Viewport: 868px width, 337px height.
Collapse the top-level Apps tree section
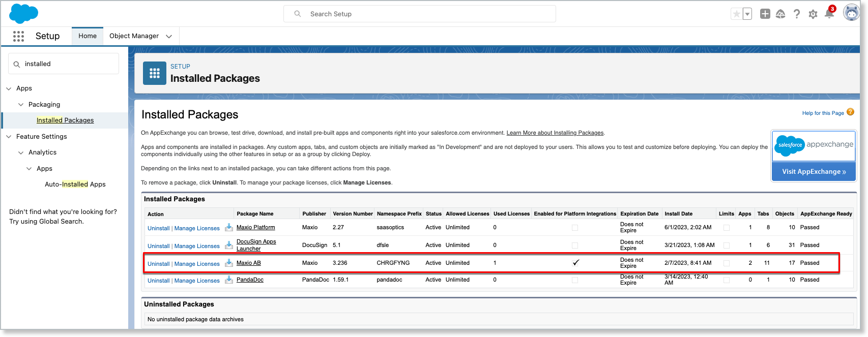click(x=9, y=88)
